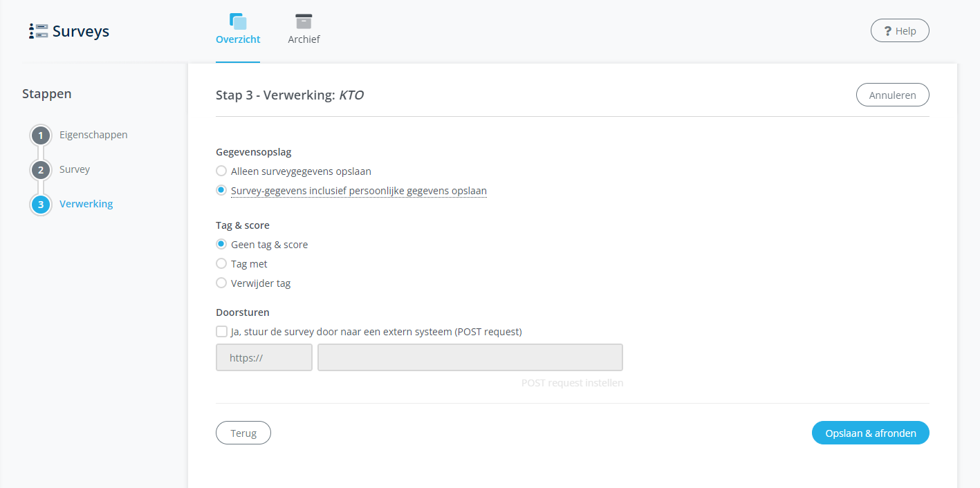The width and height of the screenshot is (980, 488).
Task: Click the external system URL field
Action: [x=470, y=357]
